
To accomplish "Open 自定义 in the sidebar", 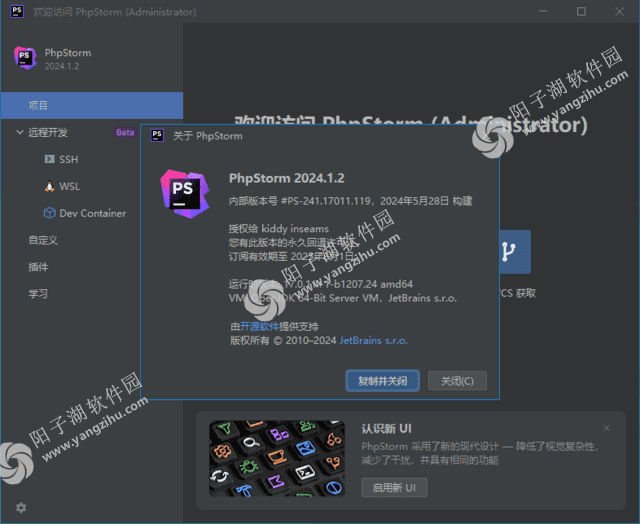I will [43, 240].
